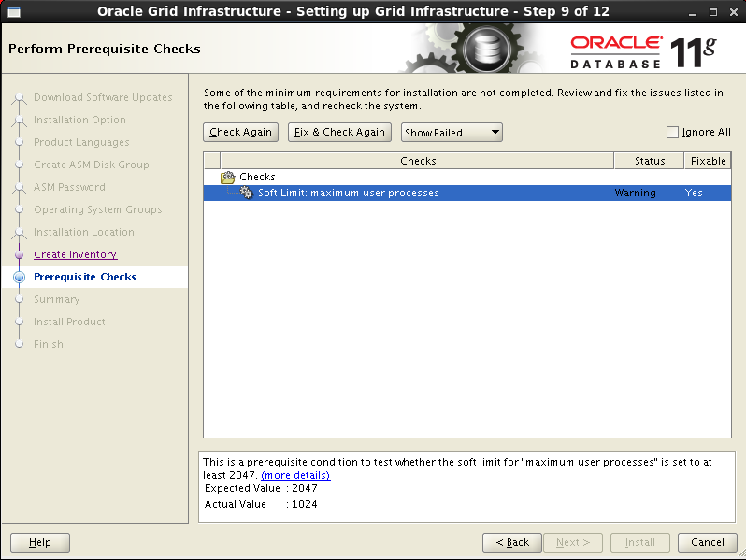746x560 pixels.
Task: Open the Show Failed dropdown
Action: click(x=452, y=132)
